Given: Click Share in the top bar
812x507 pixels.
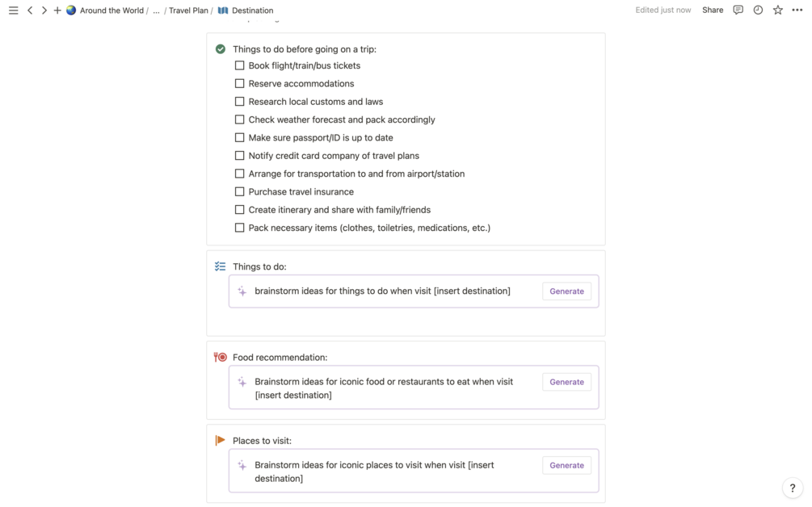Looking at the screenshot, I should click(713, 10).
